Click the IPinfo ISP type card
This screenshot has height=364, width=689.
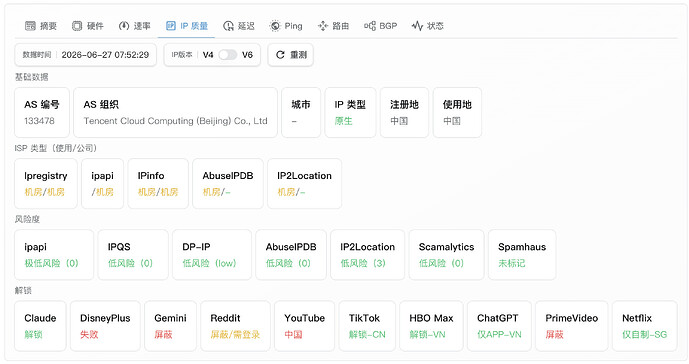coord(158,184)
